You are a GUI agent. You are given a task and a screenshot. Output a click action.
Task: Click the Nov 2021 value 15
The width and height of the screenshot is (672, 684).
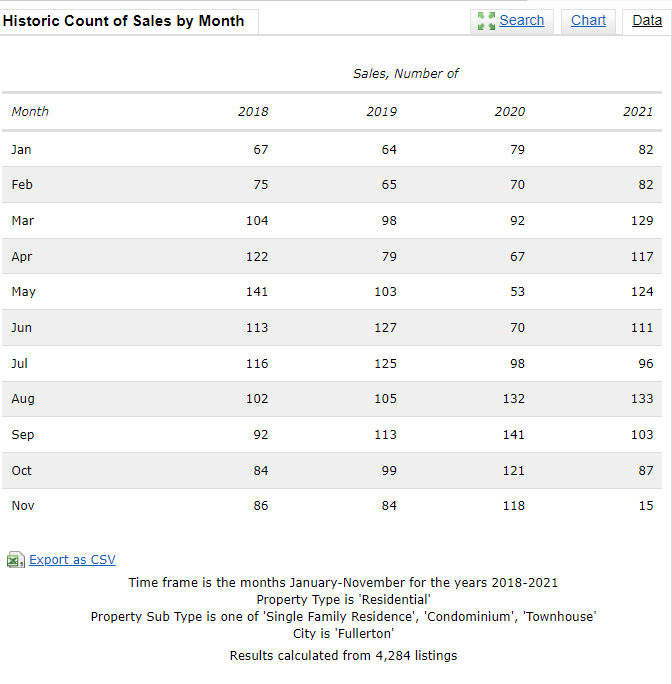point(646,506)
